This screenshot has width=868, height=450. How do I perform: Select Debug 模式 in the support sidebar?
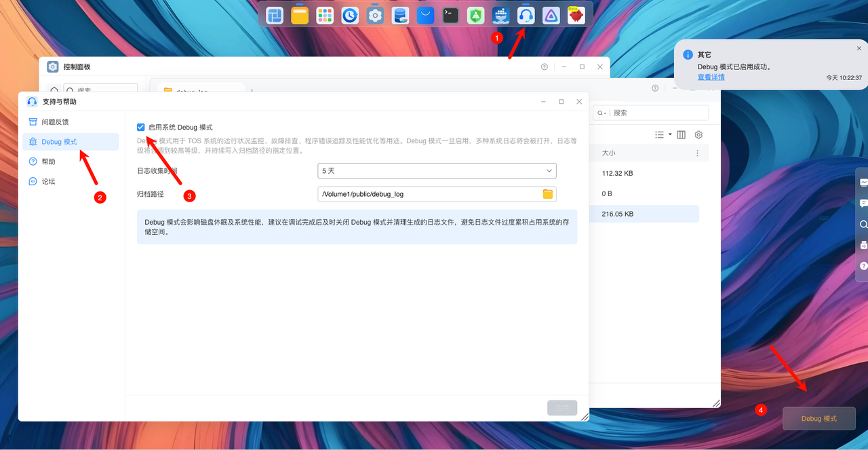(x=71, y=142)
